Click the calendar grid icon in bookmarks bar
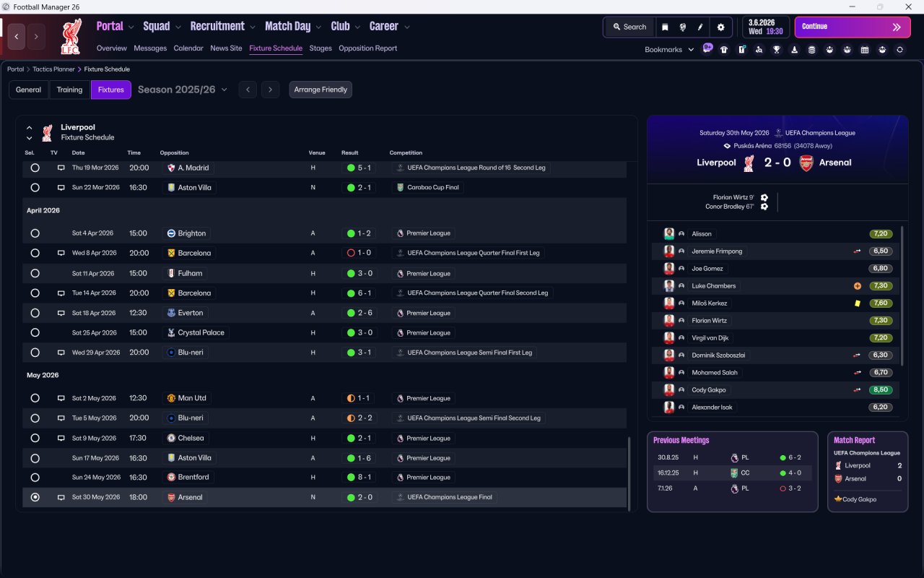The width and height of the screenshot is (924, 578). (865, 50)
